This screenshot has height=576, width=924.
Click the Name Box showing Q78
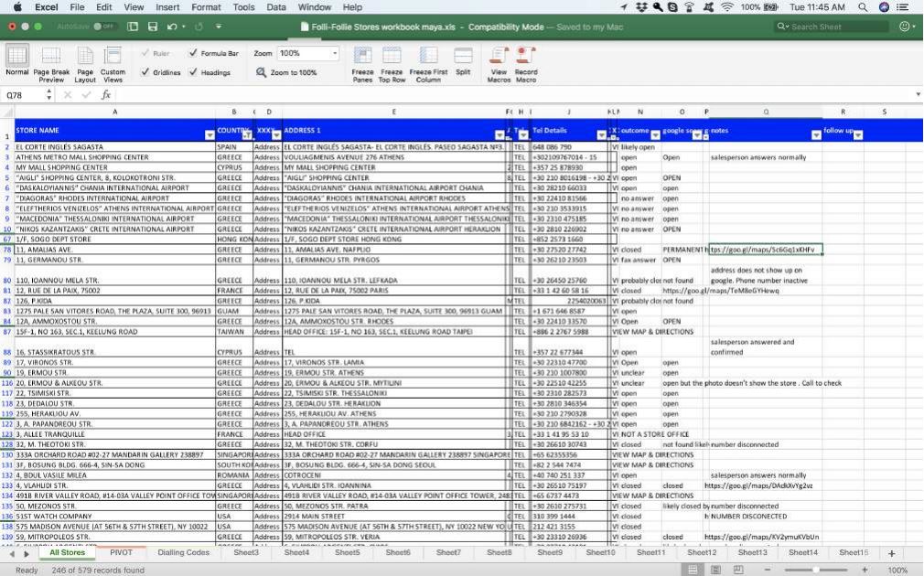click(22, 95)
